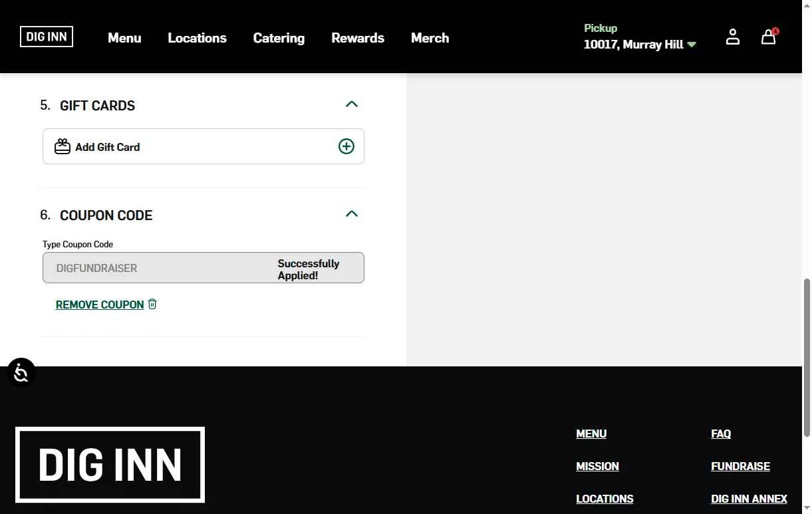Click the plus icon on Add Gift Card
The height and width of the screenshot is (514, 812).
346,146
